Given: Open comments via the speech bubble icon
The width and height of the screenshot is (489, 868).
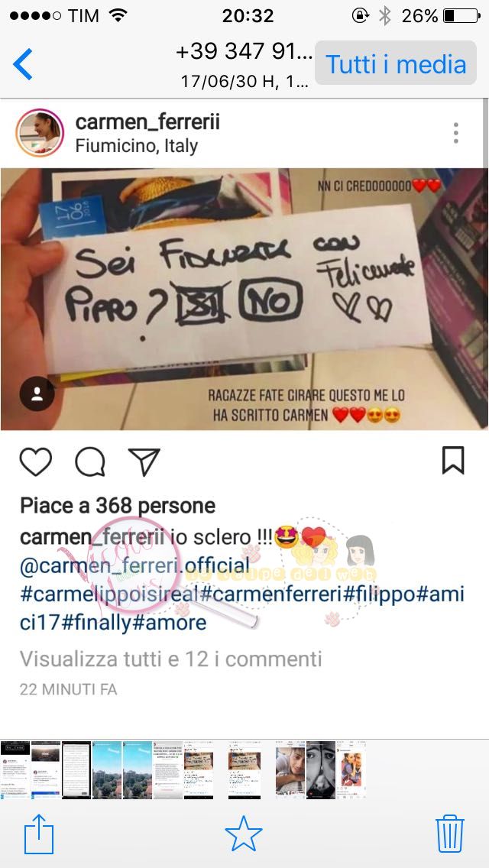Looking at the screenshot, I should pos(90,462).
